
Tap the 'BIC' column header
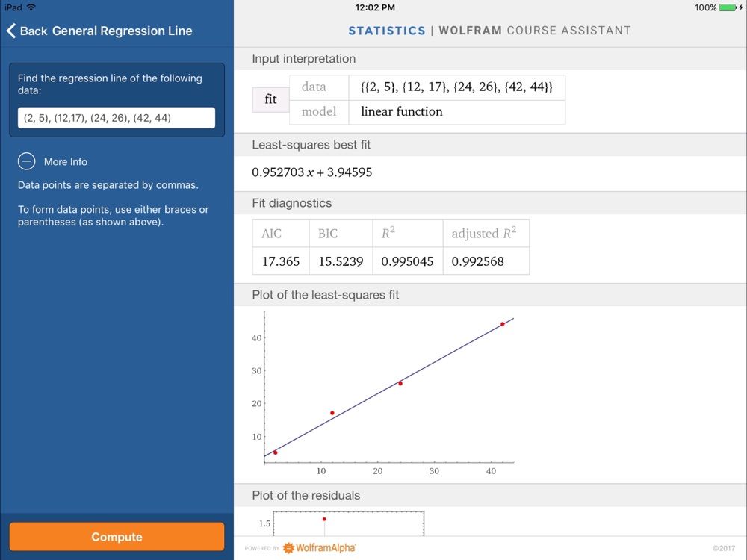(x=328, y=233)
